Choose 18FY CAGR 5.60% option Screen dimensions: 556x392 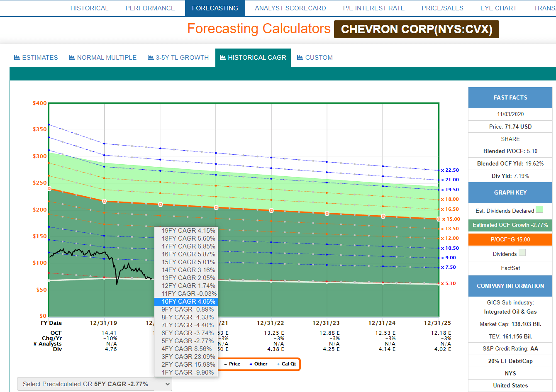[x=186, y=239]
